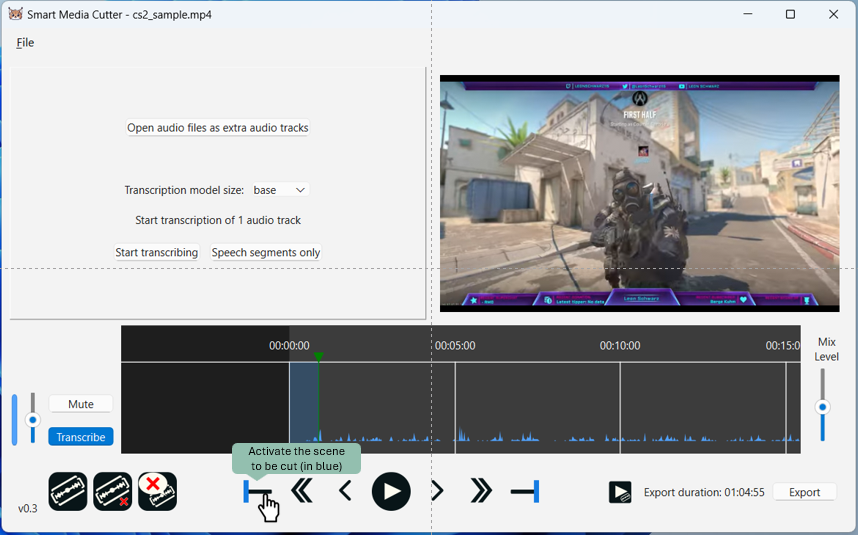Viewport: 858px width, 535px height.
Task: Click the export preview clapper icon
Action: pyautogui.click(x=620, y=492)
